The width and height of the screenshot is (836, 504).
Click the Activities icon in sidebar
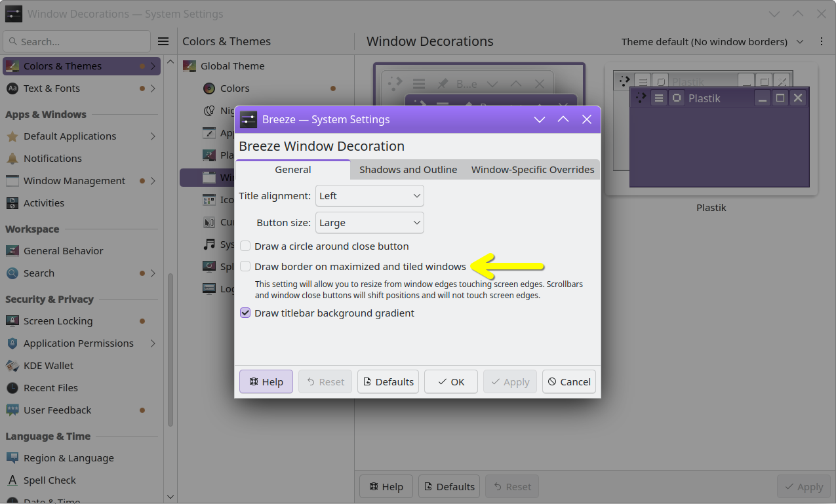(12, 203)
